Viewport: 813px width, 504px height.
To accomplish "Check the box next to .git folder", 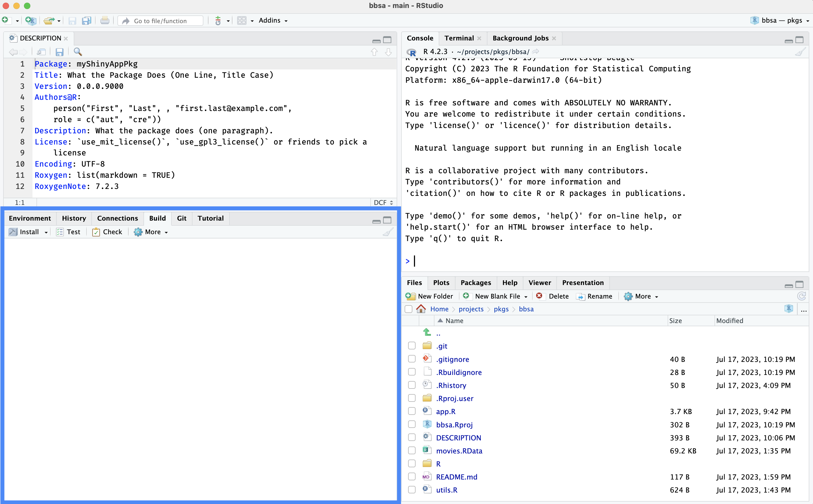I will [412, 346].
